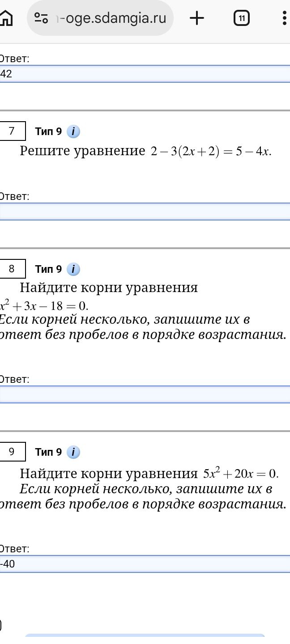
Task: Click the equation 2−3(2x+2)=5−4x
Action: (211, 152)
